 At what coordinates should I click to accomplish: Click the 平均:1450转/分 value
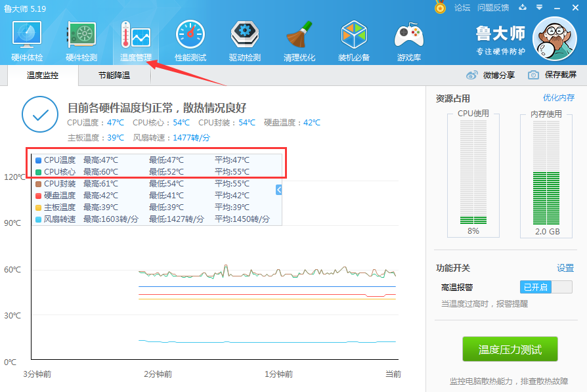click(242, 219)
